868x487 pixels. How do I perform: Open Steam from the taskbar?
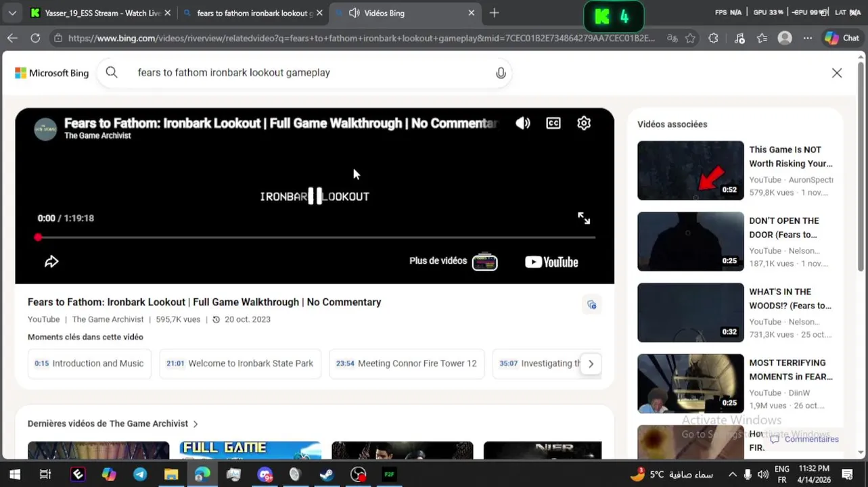(326, 475)
